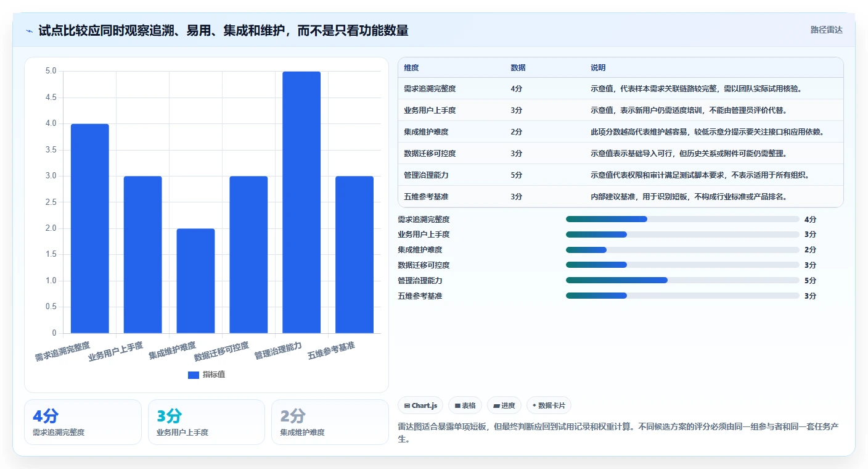The width and height of the screenshot is (868, 469).
Task: Click the 5.0 y-axis tick label
Action: point(51,71)
